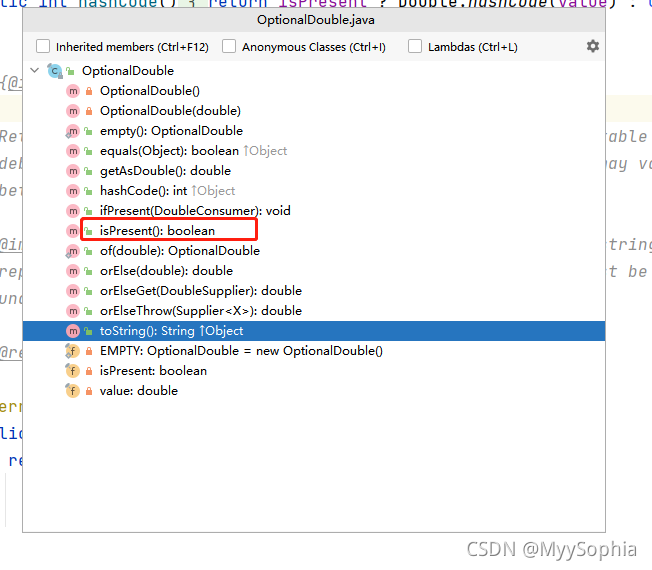The width and height of the screenshot is (652, 570).
Task: Click private lock icon of OptionalDouble()
Action: click(x=89, y=91)
